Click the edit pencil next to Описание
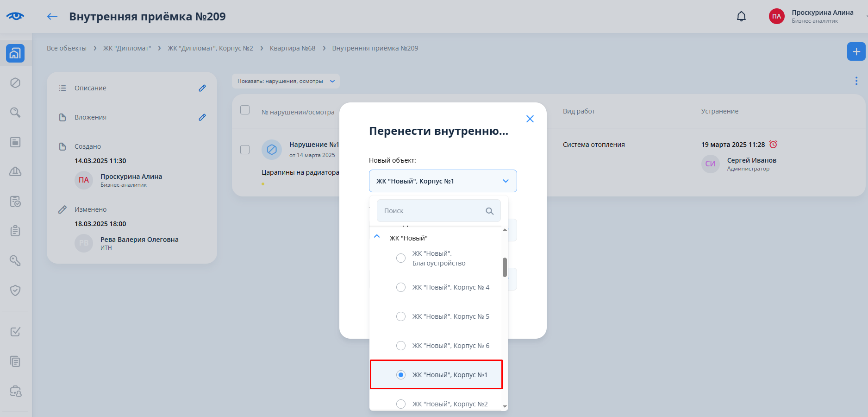This screenshot has width=868, height=417. (202, 88)
